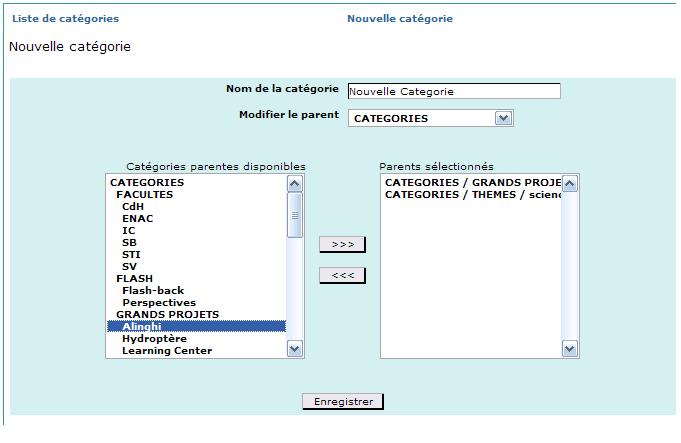Click down arrow of available categories scrollbar

click(x=294, y=349)
